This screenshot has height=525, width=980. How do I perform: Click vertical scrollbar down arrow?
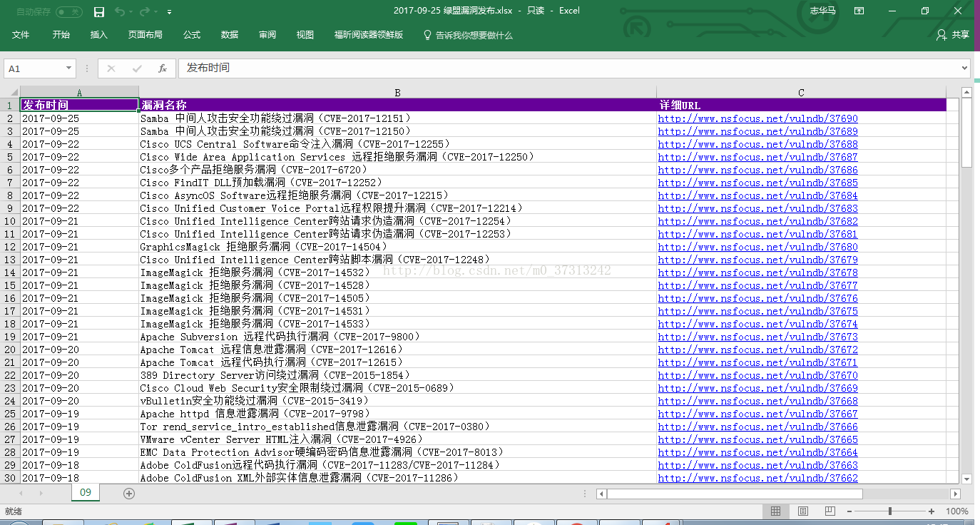(966, 479)
